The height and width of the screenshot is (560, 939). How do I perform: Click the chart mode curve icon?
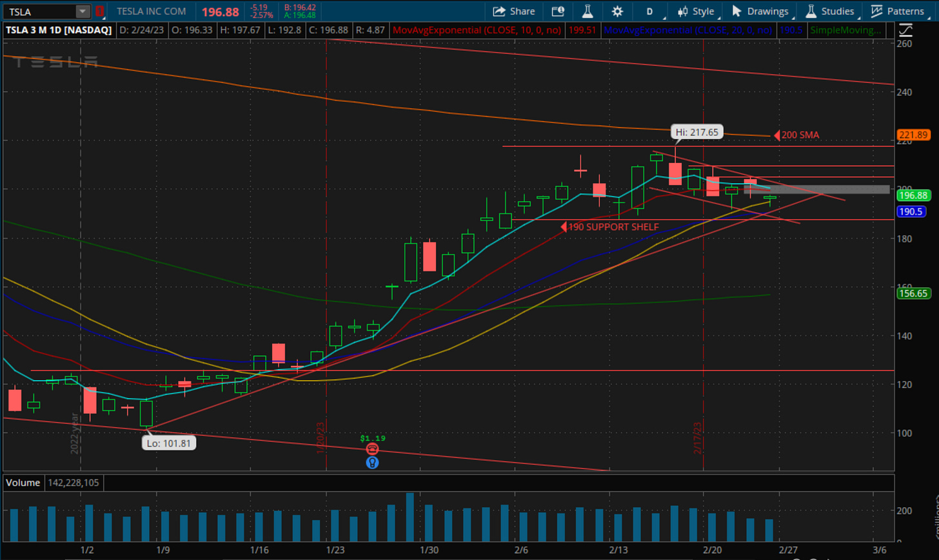click(x=905, y=30)
